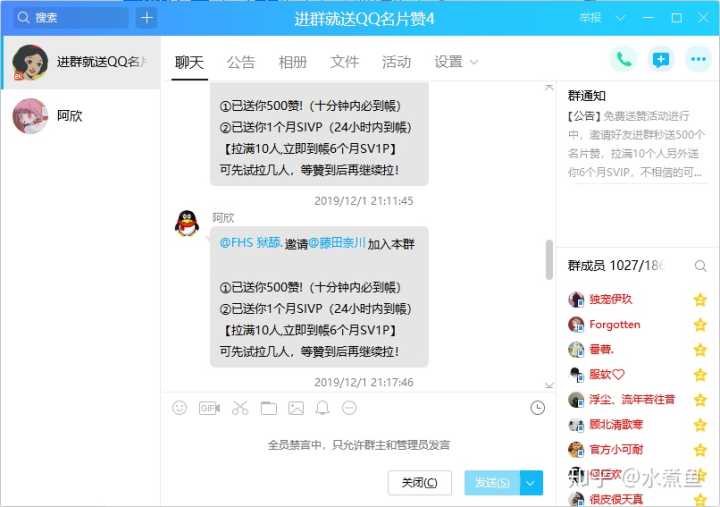
Task: Click the 群通知 heading
Action: [x=587, y=96]
